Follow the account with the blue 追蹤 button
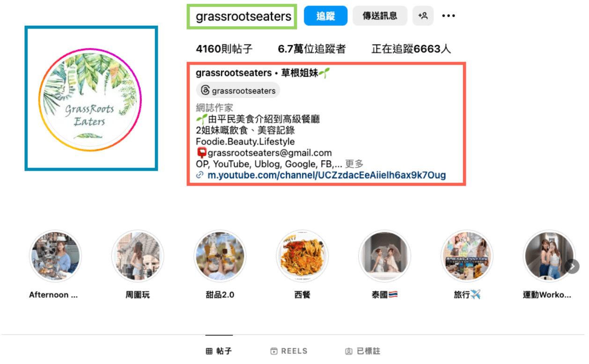This screenshot has width=589, height=364. pyautogui.click(x=325, y=16)
